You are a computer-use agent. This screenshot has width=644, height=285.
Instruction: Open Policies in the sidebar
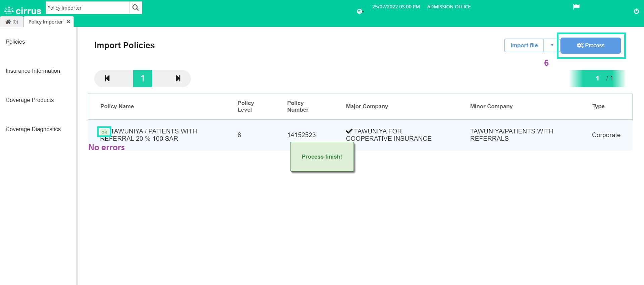tap(15, 42)
